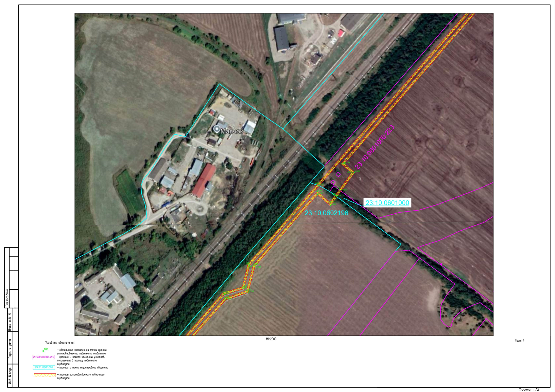Click the magenta parcel label 23:10:0601000:223
555x392 pixels.
[x=375, y=147]
